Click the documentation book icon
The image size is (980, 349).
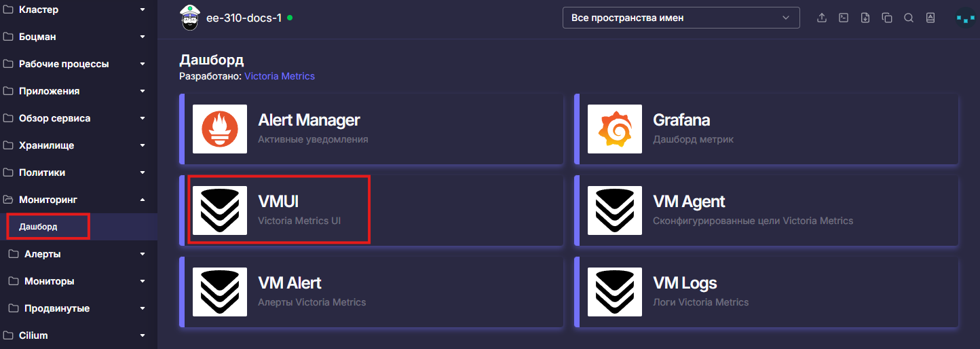(x=930, y=18)
